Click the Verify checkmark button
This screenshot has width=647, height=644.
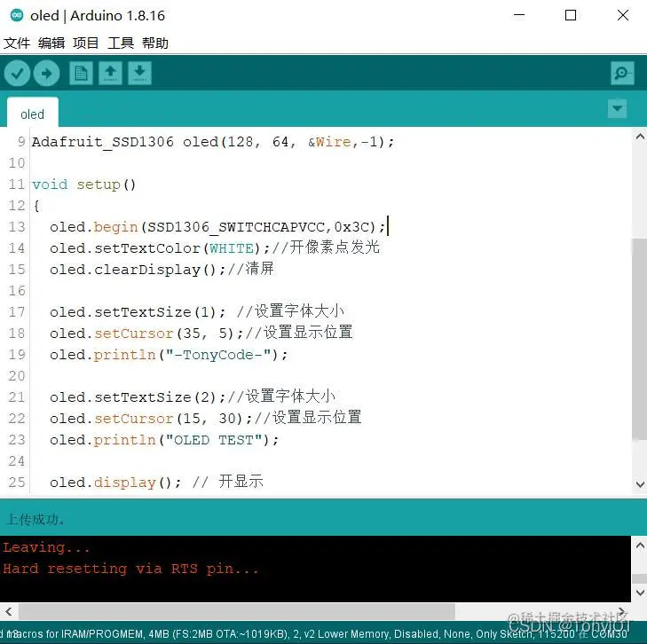pos(17,74)
